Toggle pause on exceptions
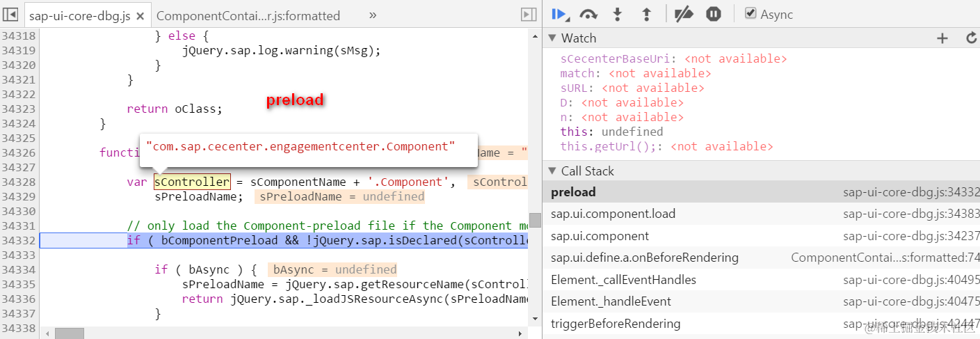Viewport: 980px width, 339px height. click(x=714, y=14)
